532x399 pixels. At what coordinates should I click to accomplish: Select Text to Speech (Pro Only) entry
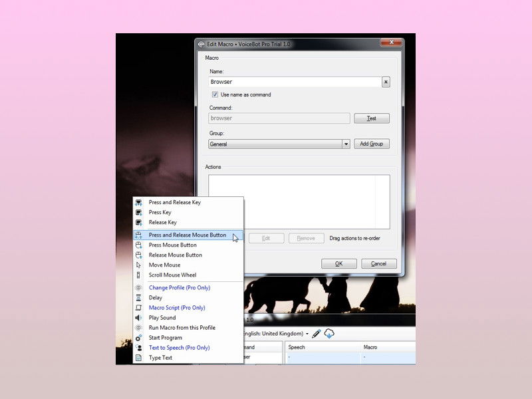pyautogui.click(x=188, y=348)
